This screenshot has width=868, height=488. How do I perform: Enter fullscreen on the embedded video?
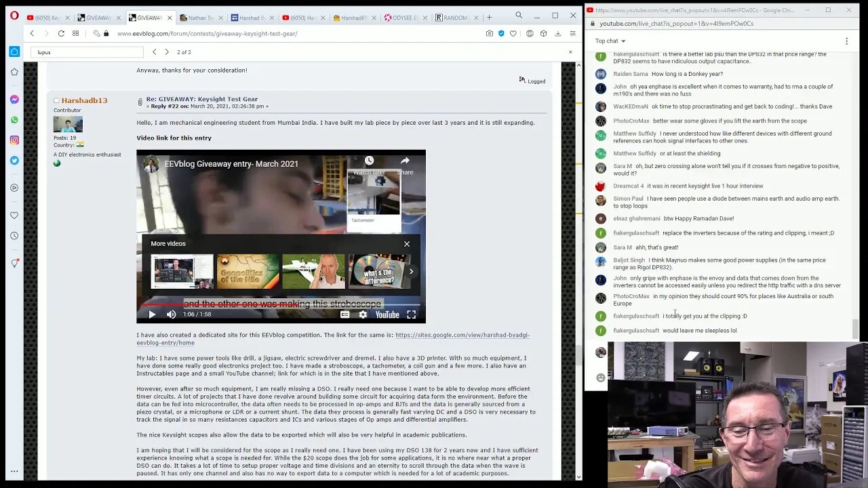click(411, 314)
